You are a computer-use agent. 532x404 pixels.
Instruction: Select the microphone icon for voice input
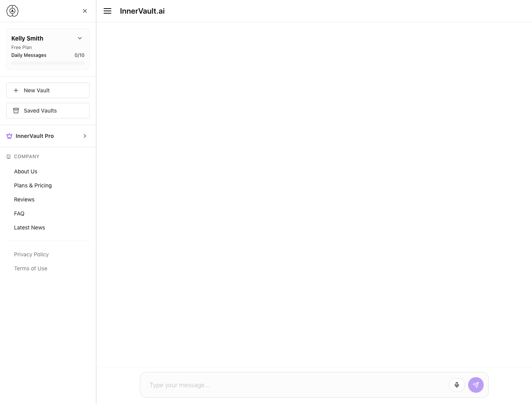coord(457,385)
